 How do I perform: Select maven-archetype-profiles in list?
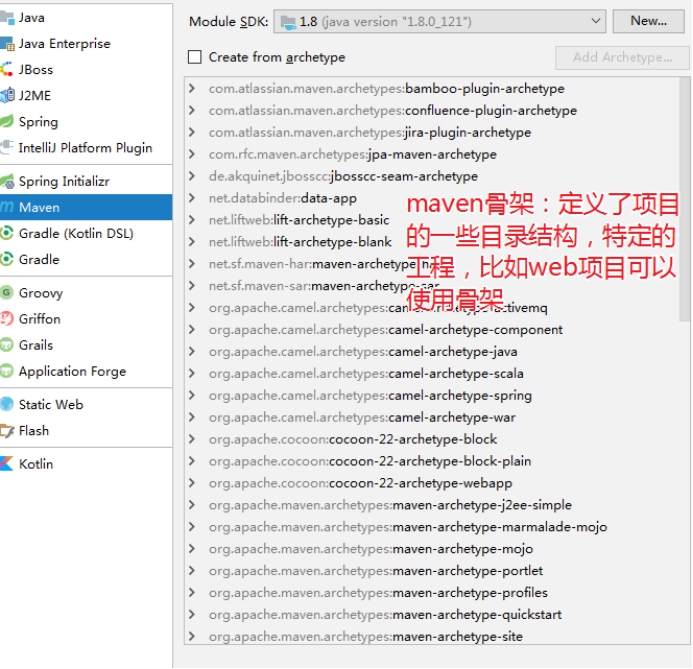[x=378, y=592]
